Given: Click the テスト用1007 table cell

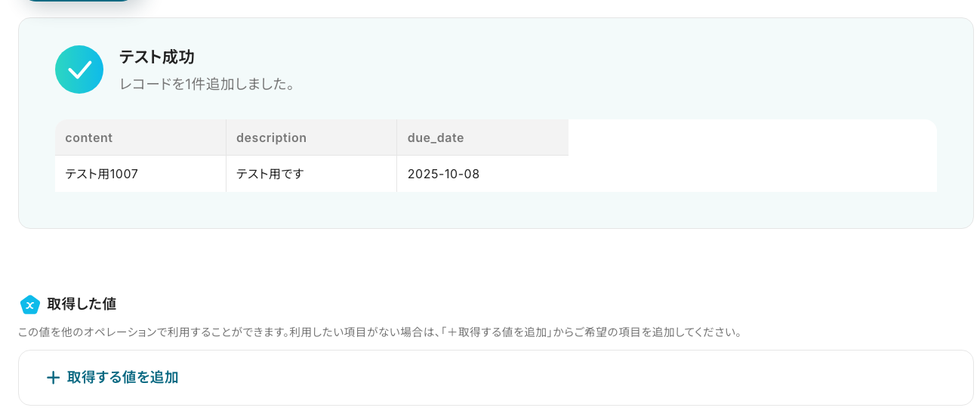Looking at the screenshot, I should click(x=102, y=174).
